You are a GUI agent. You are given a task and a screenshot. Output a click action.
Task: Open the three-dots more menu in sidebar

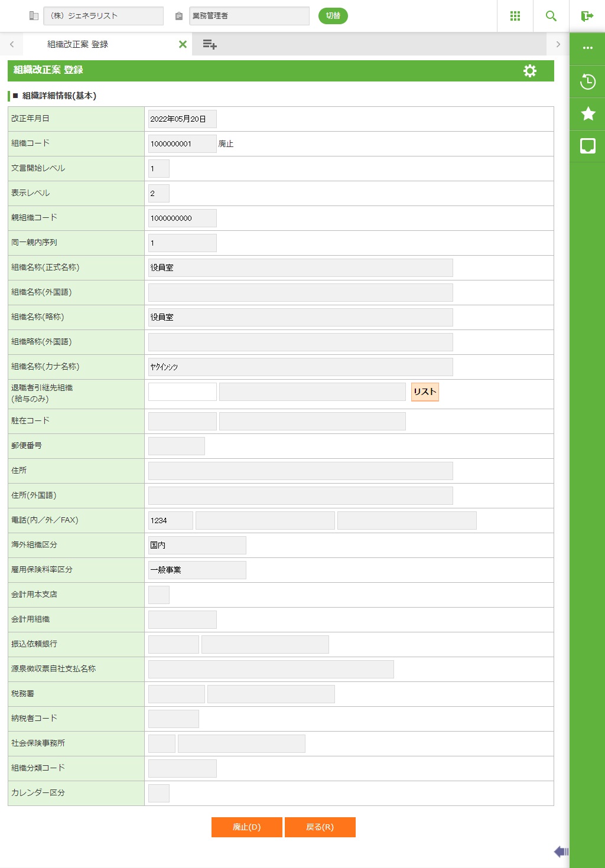coord(588,48)
